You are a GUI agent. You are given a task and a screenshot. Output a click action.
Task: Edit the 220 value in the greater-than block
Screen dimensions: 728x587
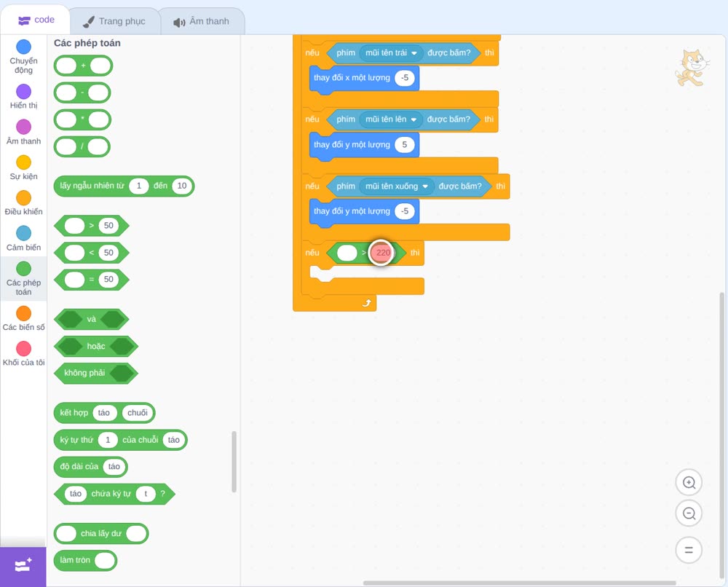[383, 253]
